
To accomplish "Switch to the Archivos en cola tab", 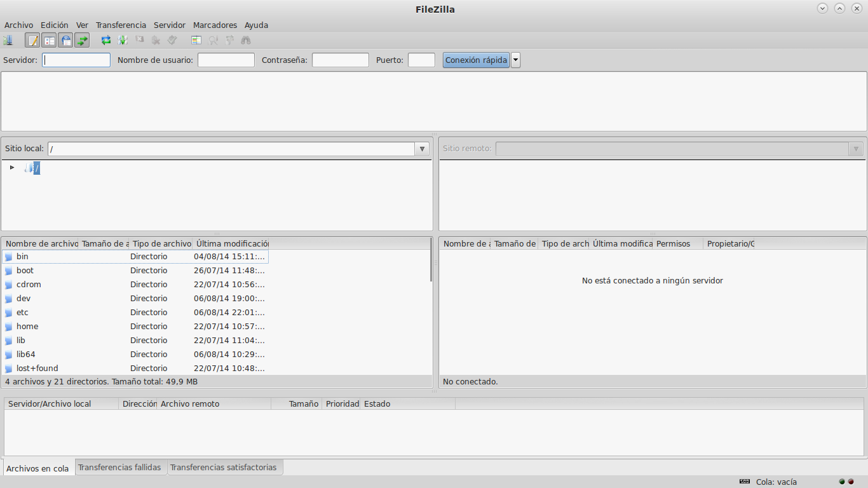I will coord(37,468).
